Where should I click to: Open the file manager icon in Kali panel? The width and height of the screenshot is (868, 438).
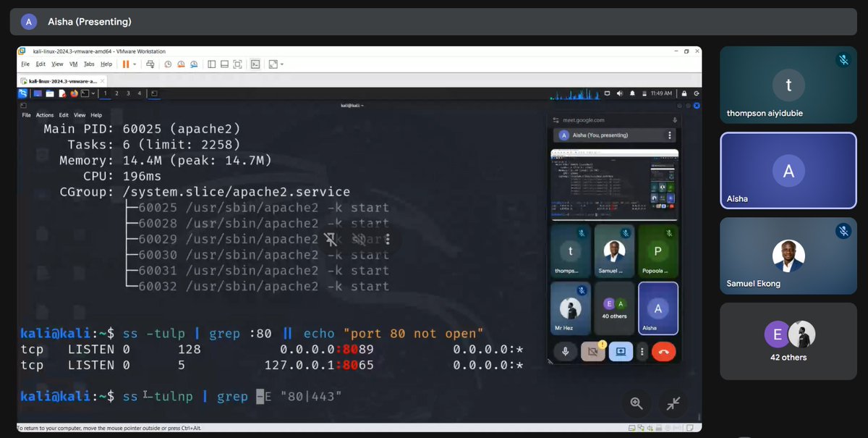coord(50,93)
